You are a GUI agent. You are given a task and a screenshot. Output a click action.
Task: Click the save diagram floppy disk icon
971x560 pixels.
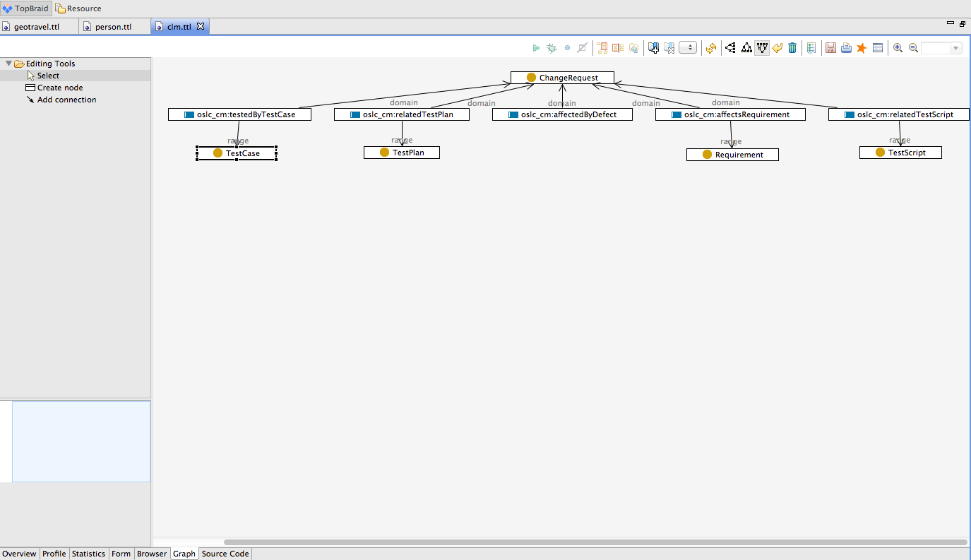(x=830, y=48)
